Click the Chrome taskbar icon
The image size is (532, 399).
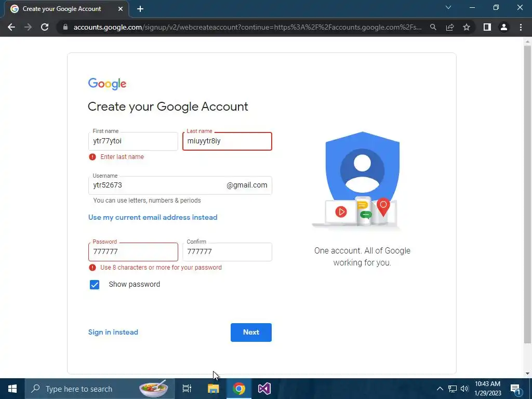[x=239, y=389]
